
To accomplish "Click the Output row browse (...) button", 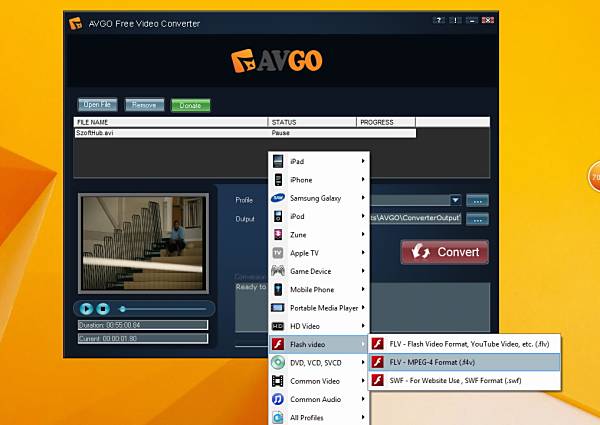I will (x=477, y=219).
